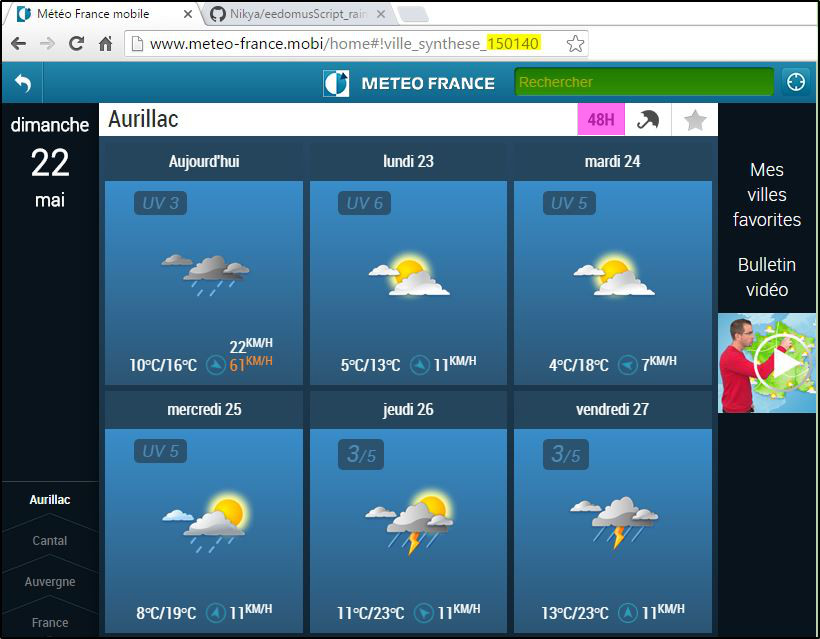Click jeudi 26 thunderstorm with sun icon
This screenshot has width=820, height=639.
[409, 521]
